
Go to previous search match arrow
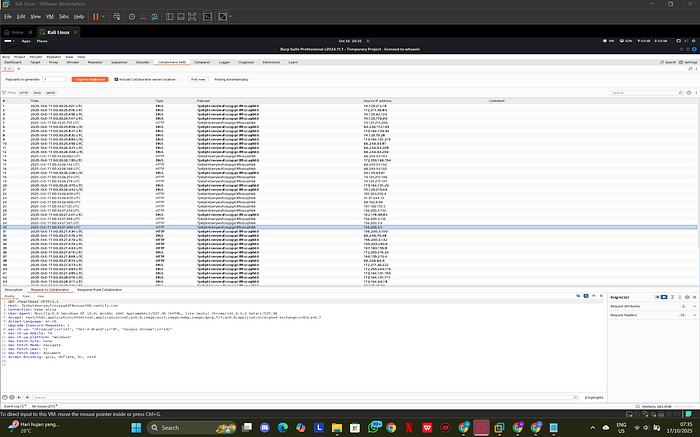coord(19,397)
